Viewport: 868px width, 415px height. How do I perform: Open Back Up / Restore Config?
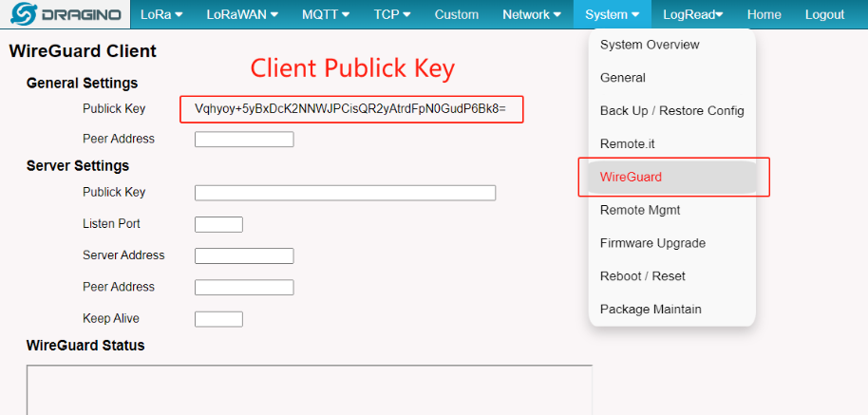tap(672, 111)
